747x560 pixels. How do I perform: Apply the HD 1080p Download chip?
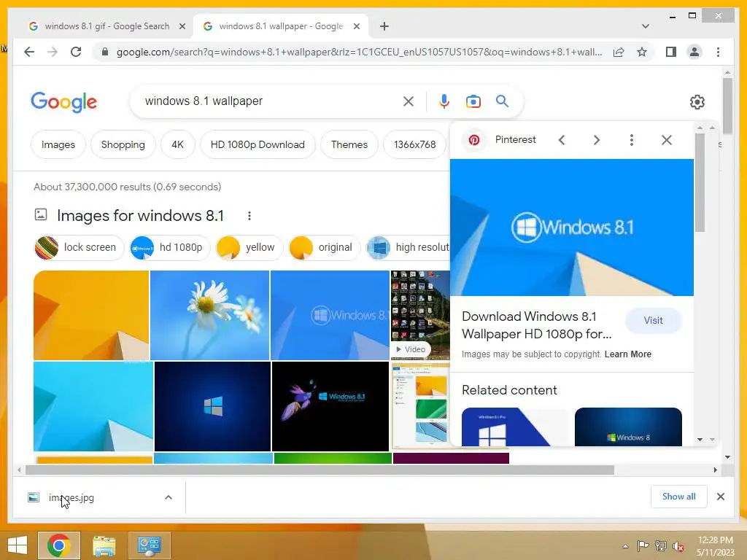tap(258, 144)
